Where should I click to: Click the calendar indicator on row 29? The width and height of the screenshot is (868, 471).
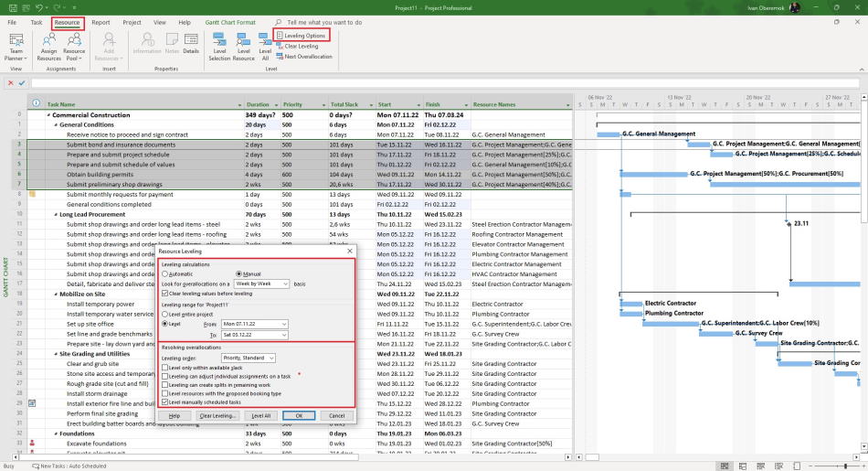click(x=32, y=403)
